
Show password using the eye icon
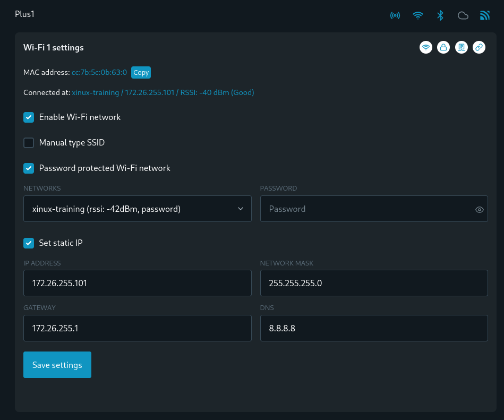tap(479, 210)
